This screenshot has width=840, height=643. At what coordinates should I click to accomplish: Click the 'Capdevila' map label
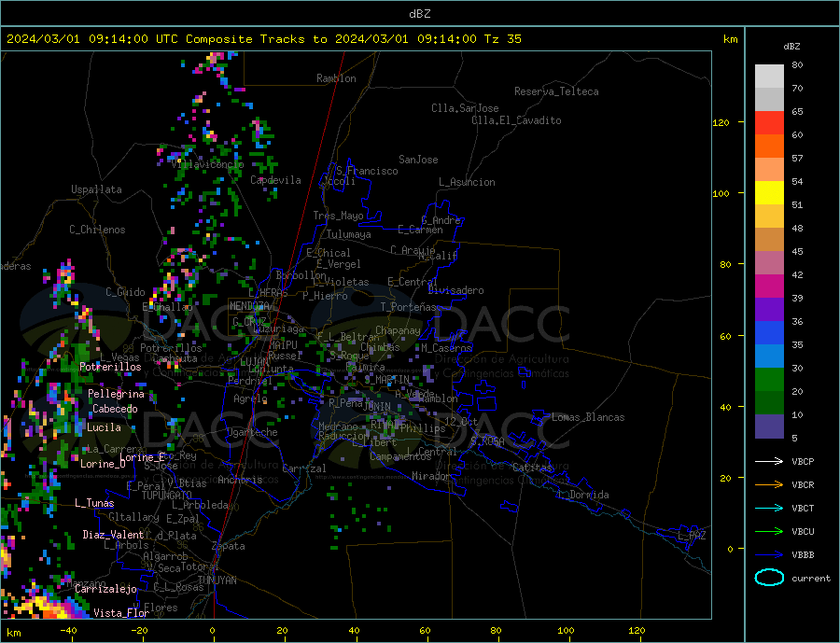[x=275, y=180]
